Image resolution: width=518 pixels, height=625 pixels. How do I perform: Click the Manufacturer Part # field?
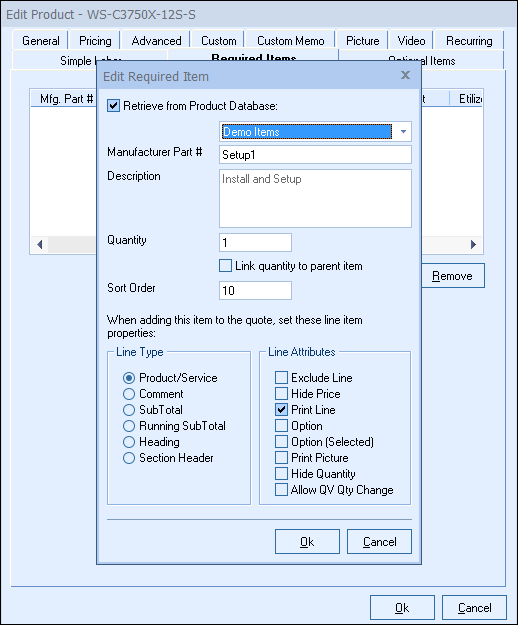tap(315, 155)
